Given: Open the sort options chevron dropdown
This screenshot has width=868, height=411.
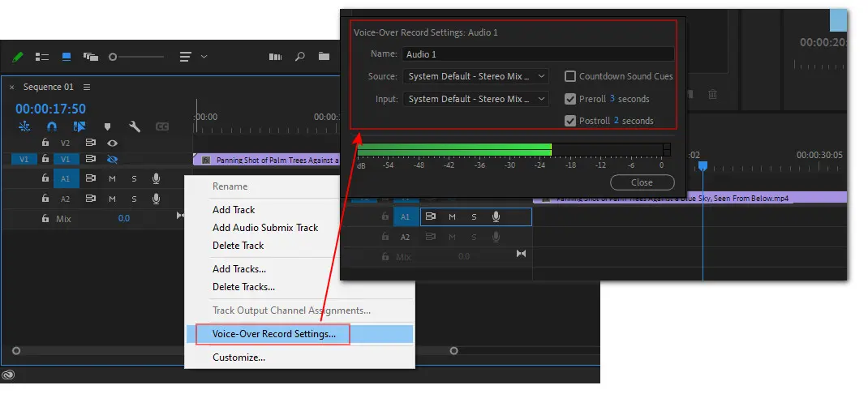Looking at the screenshot, I should (x=204, y=57).
